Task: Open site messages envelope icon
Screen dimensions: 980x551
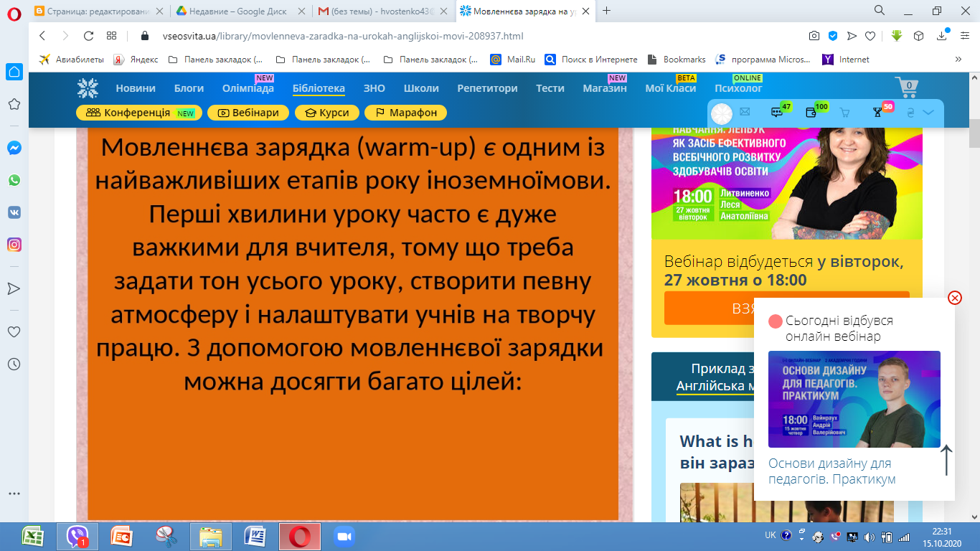Action: [745, 112]
